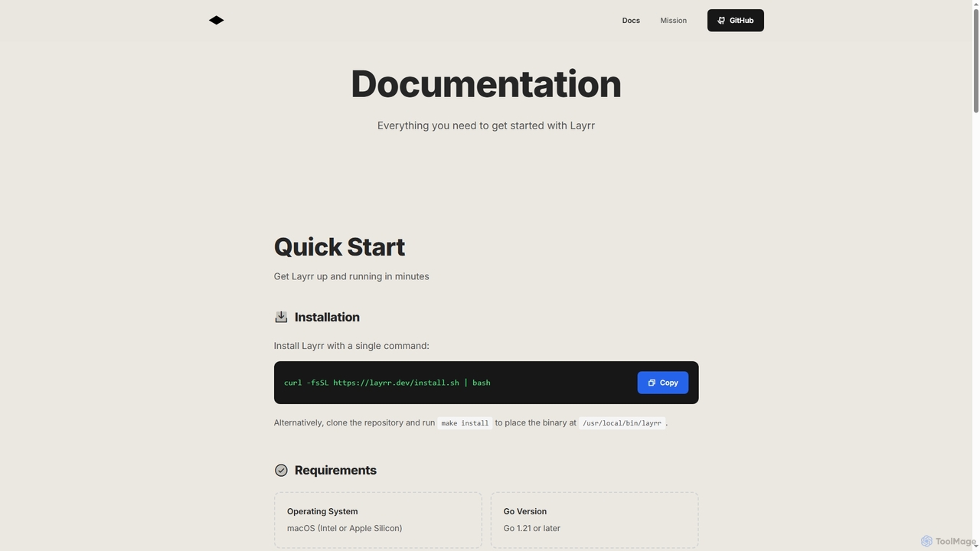Select the Go Version requirement card

click(595, 520)
